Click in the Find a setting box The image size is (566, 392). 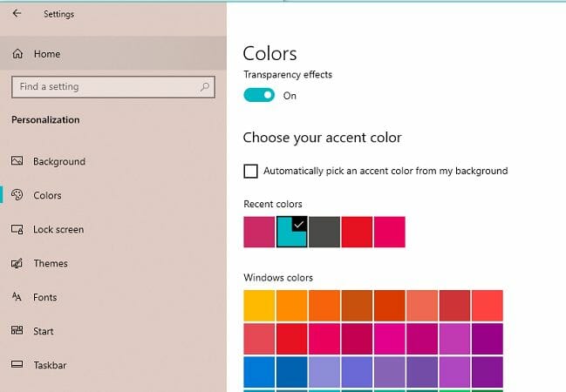(x=113, y=87)
